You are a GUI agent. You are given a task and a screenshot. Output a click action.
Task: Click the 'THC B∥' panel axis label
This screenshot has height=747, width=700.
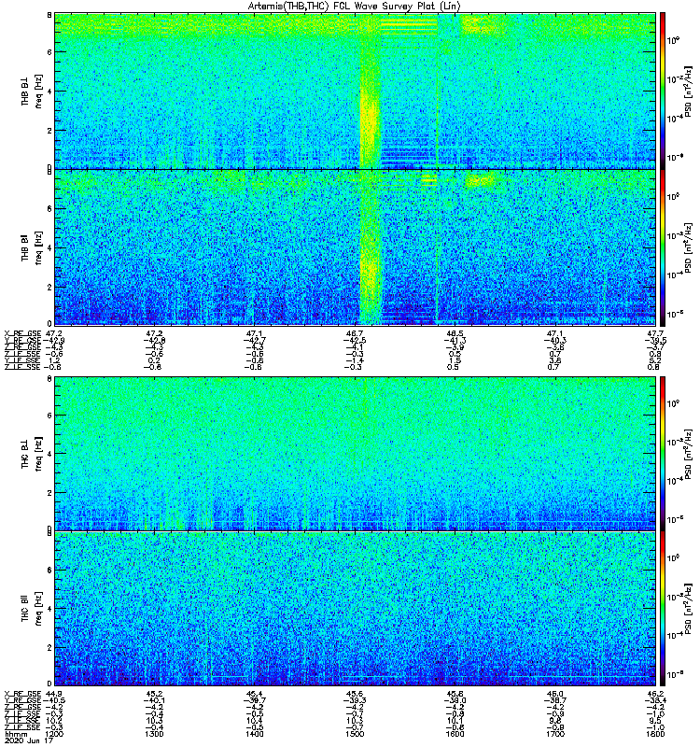tap(25, 608)
